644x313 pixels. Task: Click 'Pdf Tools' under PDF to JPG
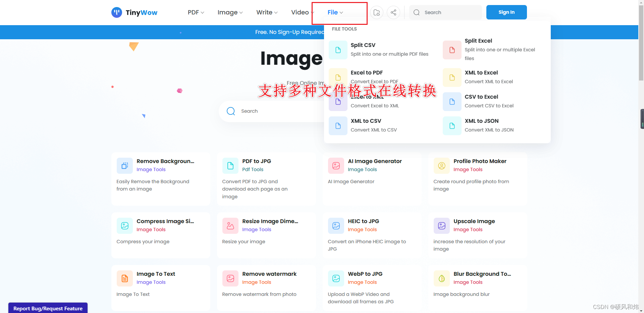253,170
